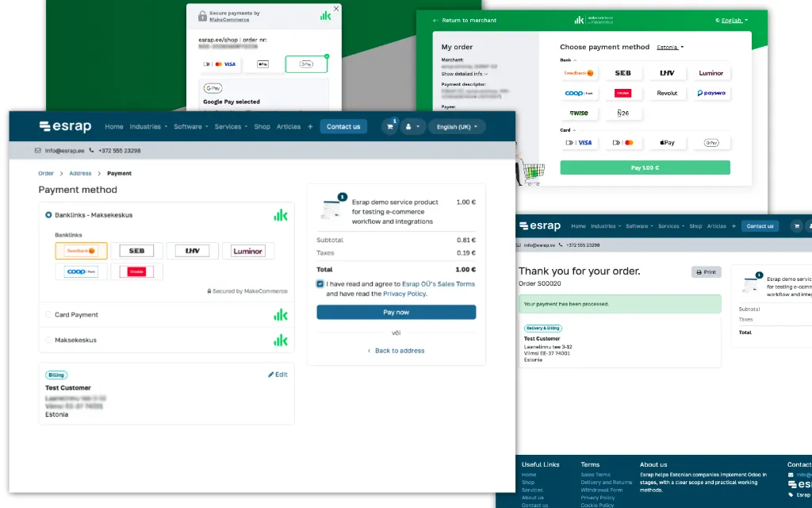Choose Swedbank in MakeCommerce Choose payment method

578,73
